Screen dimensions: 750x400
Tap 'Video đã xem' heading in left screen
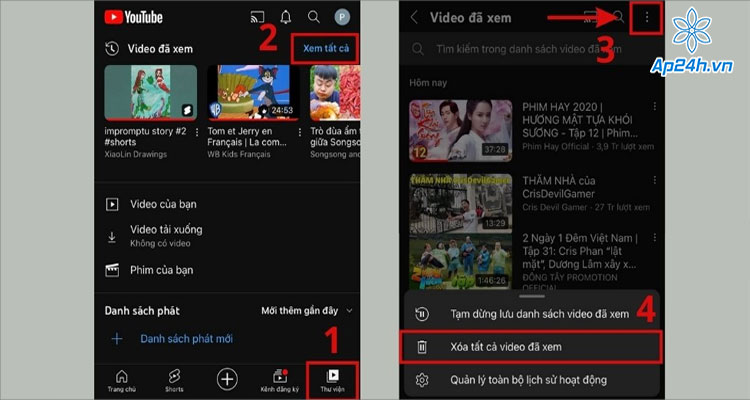160,49
